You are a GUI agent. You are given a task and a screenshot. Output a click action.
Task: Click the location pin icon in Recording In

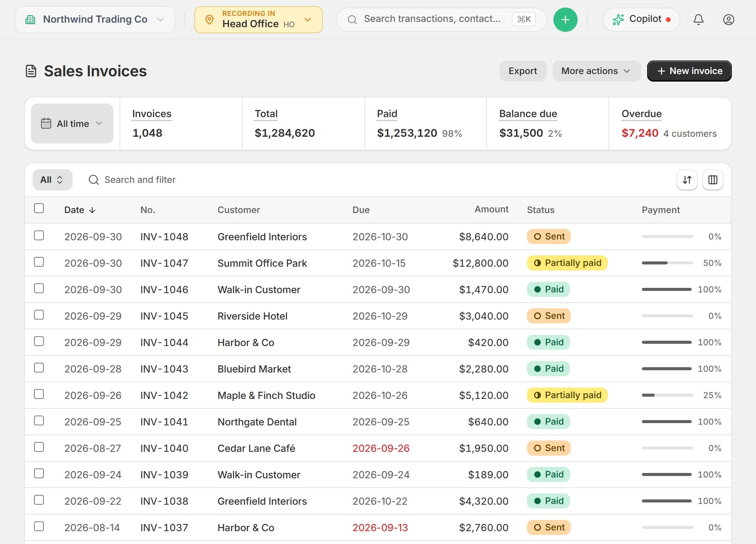[x=209, y=20]
